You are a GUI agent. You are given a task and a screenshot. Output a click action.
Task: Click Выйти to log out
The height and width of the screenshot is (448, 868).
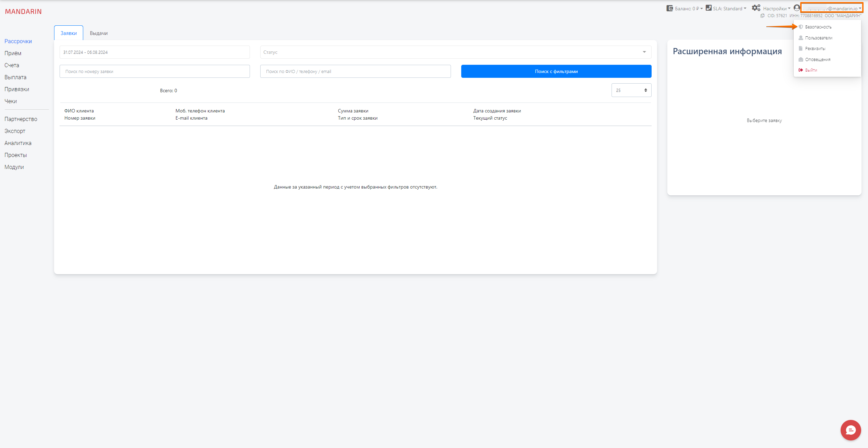(811, 70)
